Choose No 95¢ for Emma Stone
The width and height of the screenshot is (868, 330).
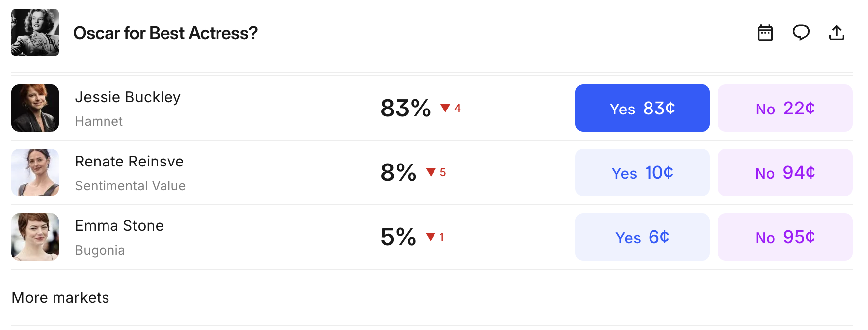[x=785, y=237]
